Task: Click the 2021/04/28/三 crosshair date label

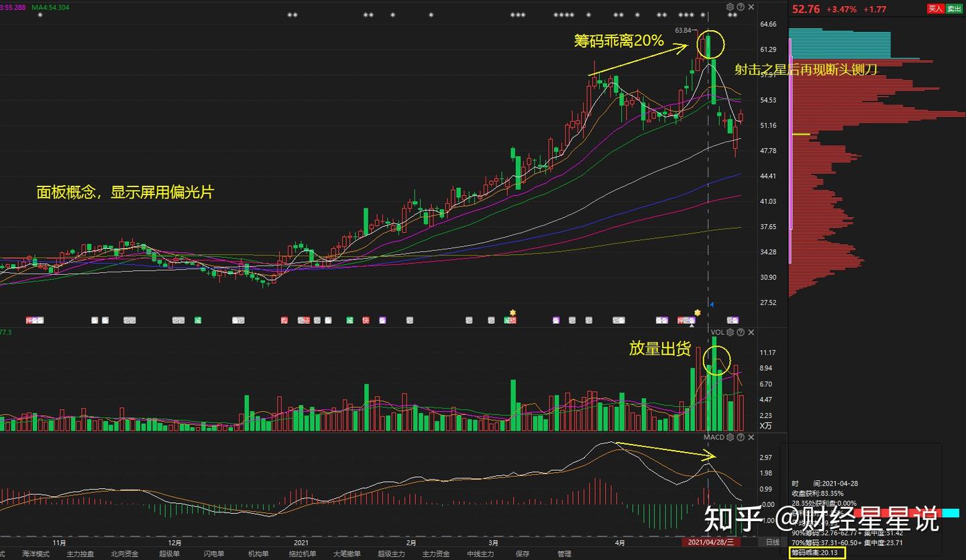Action: tap(711, 542)
